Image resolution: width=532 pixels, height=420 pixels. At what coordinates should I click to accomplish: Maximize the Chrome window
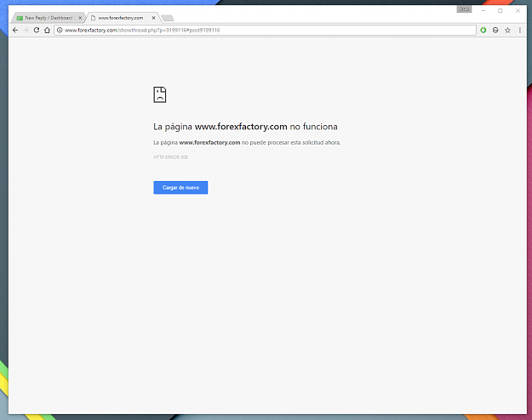(x=501, y=10)
